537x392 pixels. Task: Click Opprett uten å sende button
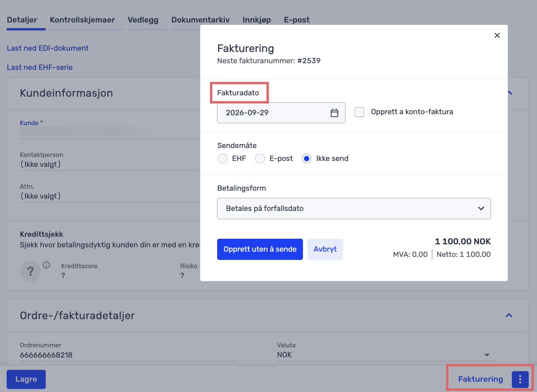[260, 249]
